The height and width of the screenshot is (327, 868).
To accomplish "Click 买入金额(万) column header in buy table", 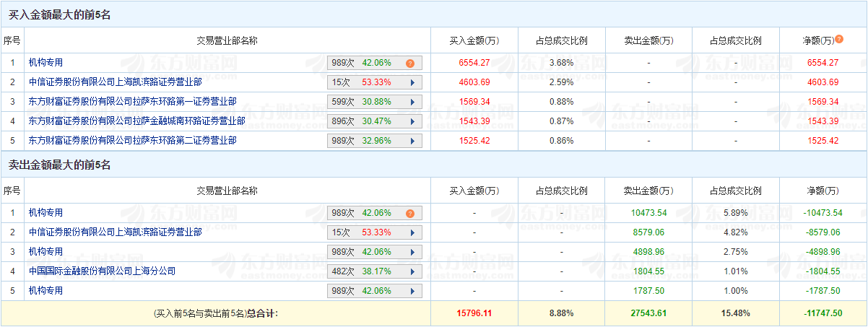I will pyautogui.click(x=474, y=40).
